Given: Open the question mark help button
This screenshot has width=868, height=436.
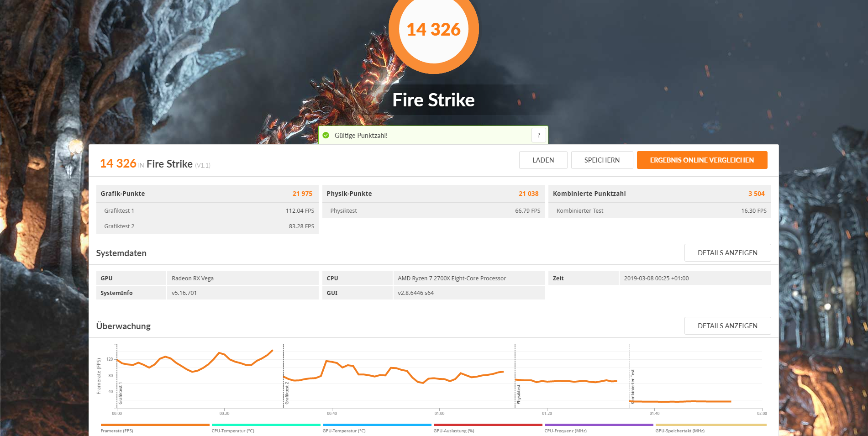Looking at the screenshot, I should [539, 135].
